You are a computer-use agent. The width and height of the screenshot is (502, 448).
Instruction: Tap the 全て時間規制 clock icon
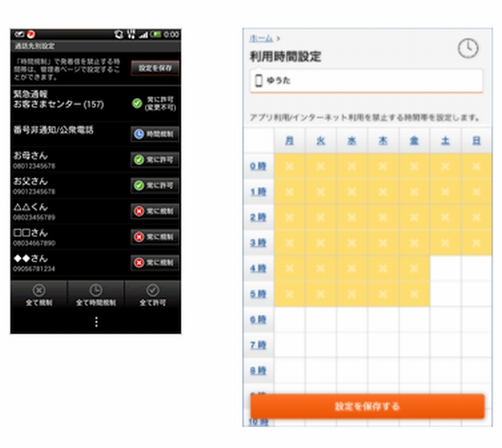tap(95, 288)
